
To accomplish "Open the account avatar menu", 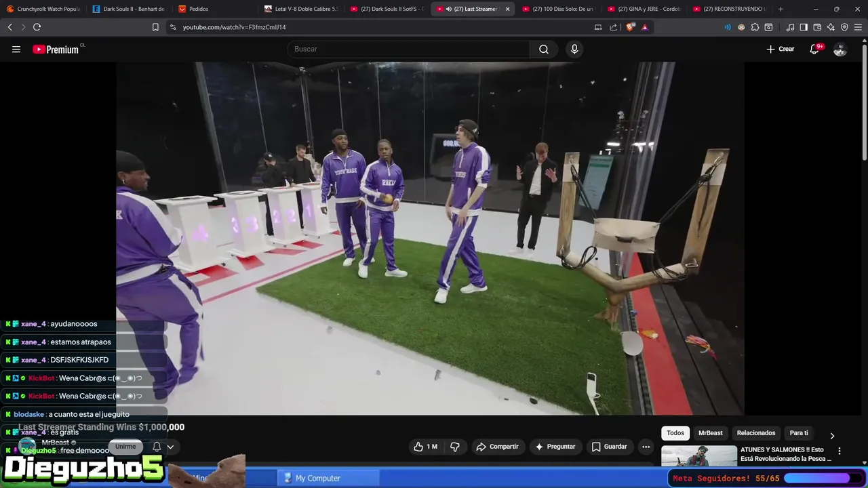I will [840, 49].
